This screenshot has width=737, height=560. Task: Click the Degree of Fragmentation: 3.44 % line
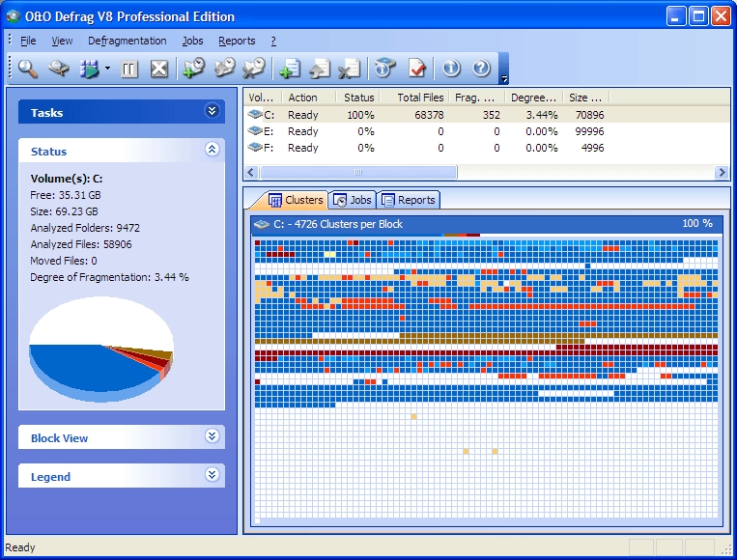tap(109, 277)
